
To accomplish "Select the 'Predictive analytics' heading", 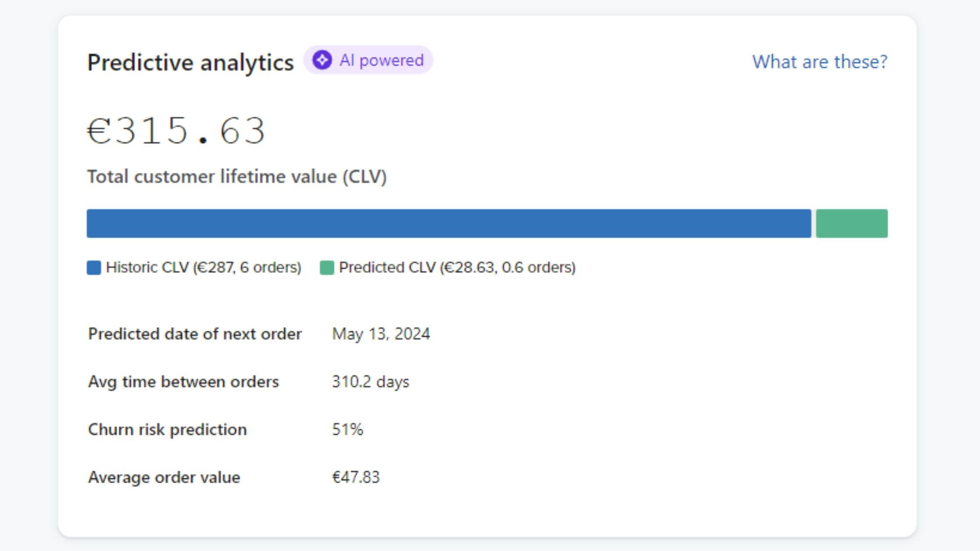I will (190, 63).
